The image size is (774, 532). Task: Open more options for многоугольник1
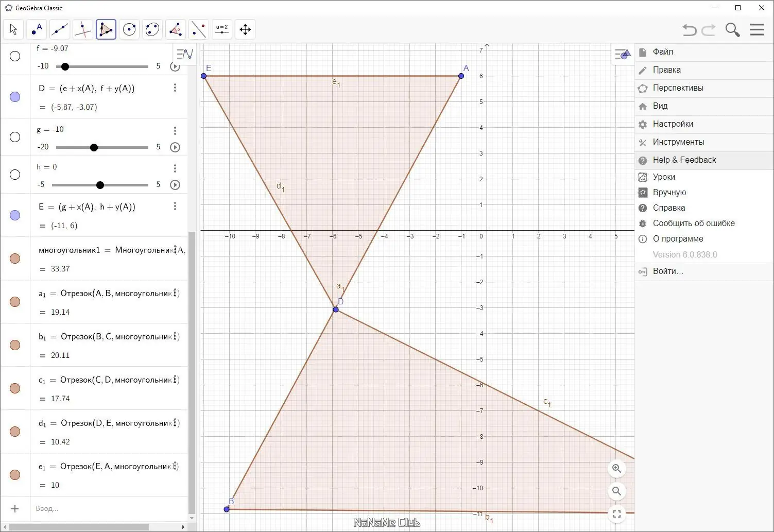[x=175, y=250]
